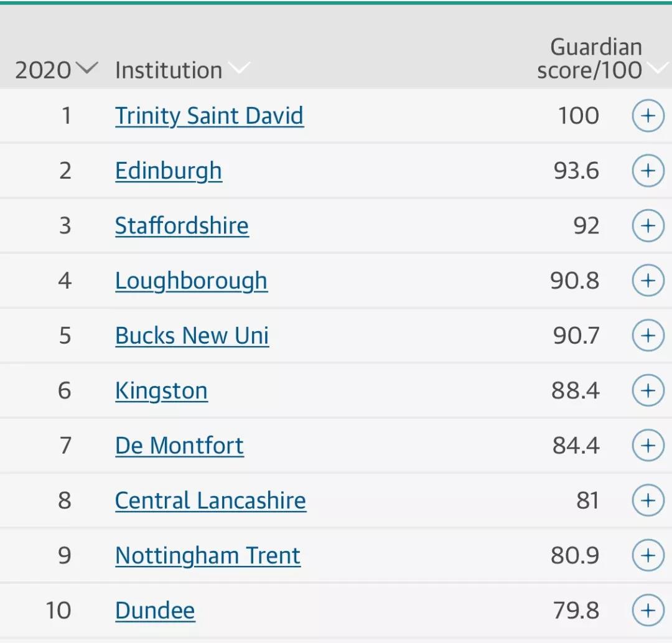Open Central Lancashire details plus icon
Viewport: 672px width, 643px height.
[648, 500]
